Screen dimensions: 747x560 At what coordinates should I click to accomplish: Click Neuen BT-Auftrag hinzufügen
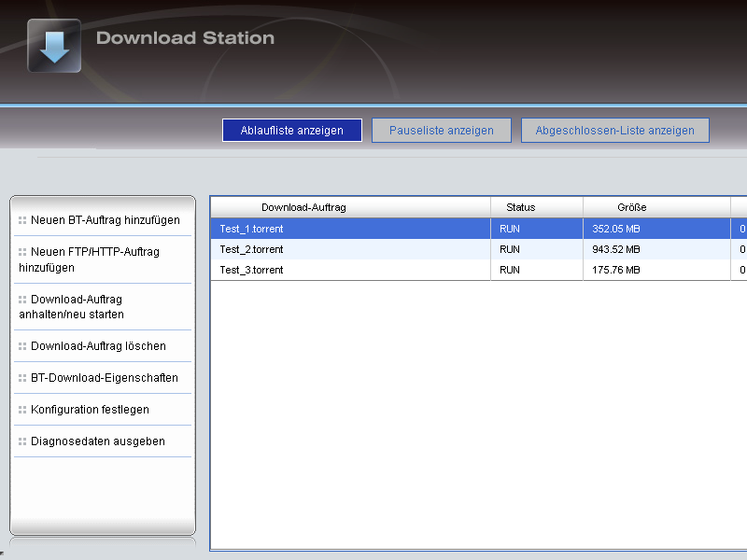click(x=106, y=220)
